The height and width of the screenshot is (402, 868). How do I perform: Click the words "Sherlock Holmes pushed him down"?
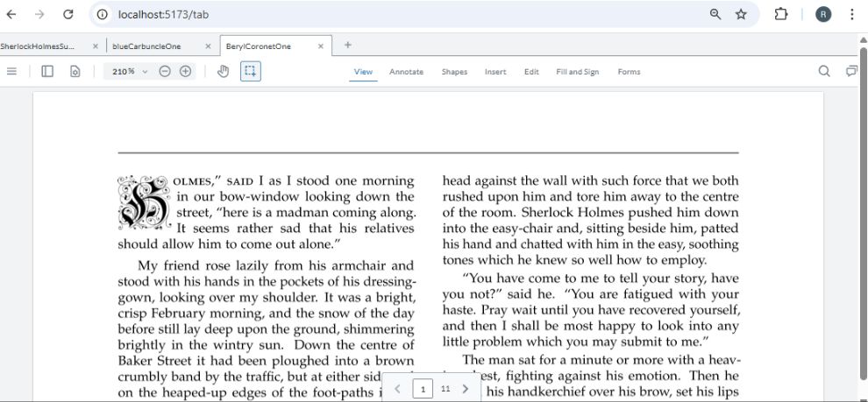(630, 212)
